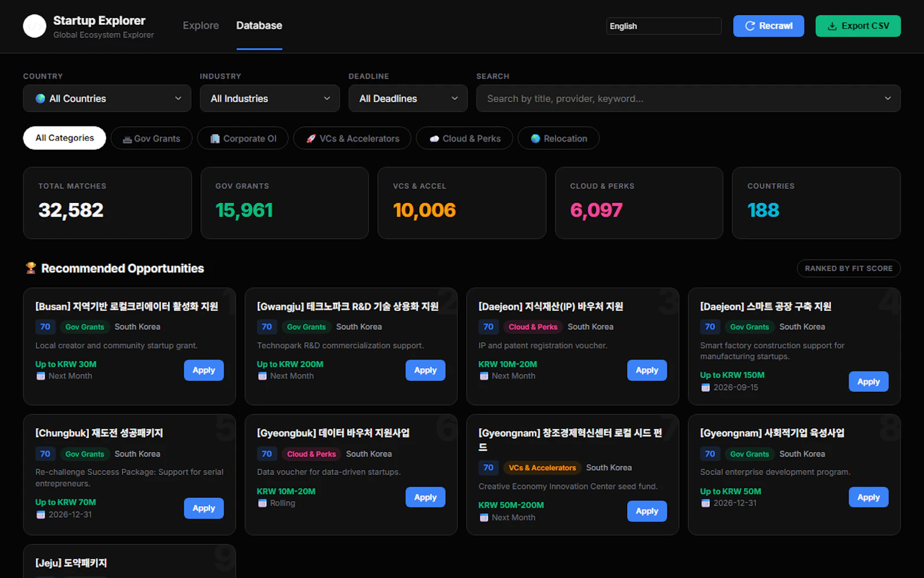Apply to the Chungbuk Re-challenge package
Image resolution: width=924 pixels, height=578 pixels.
pyautogui.click(x=204, y=509)
